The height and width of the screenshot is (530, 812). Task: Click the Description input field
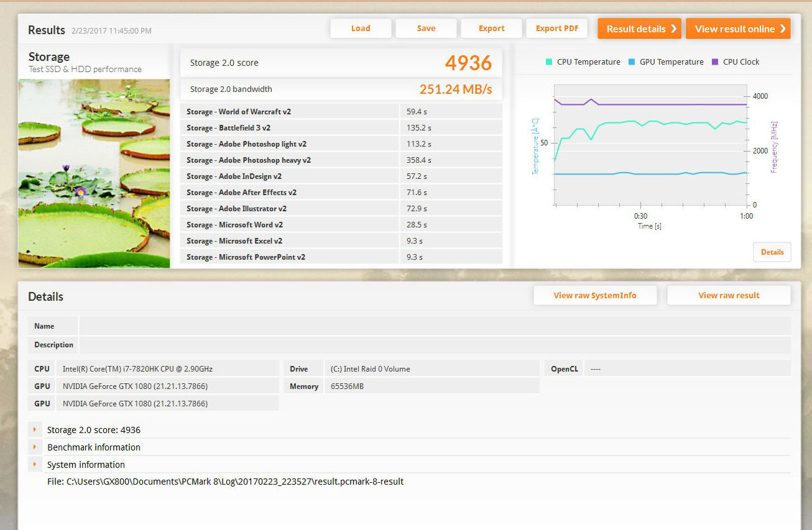(435, 345)
